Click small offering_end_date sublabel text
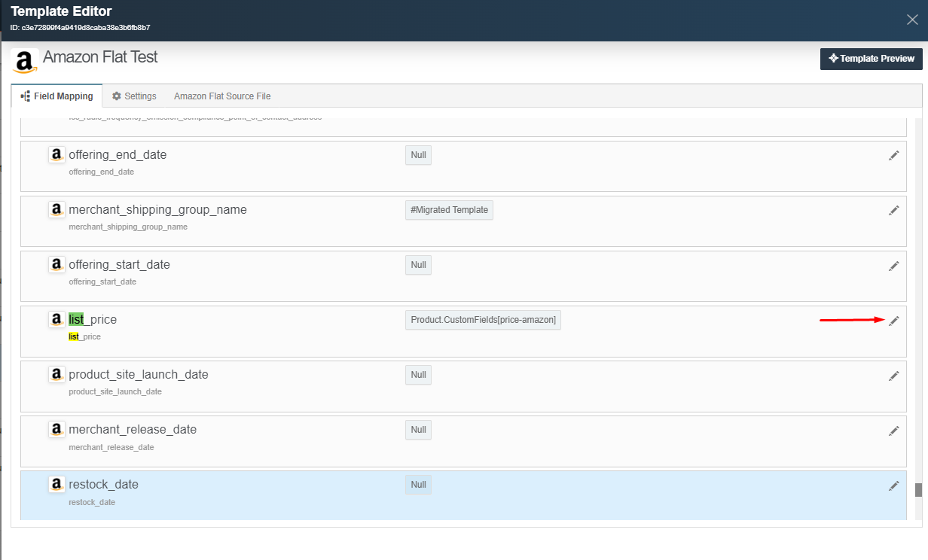928x560 pixels. tap(101, 172)
